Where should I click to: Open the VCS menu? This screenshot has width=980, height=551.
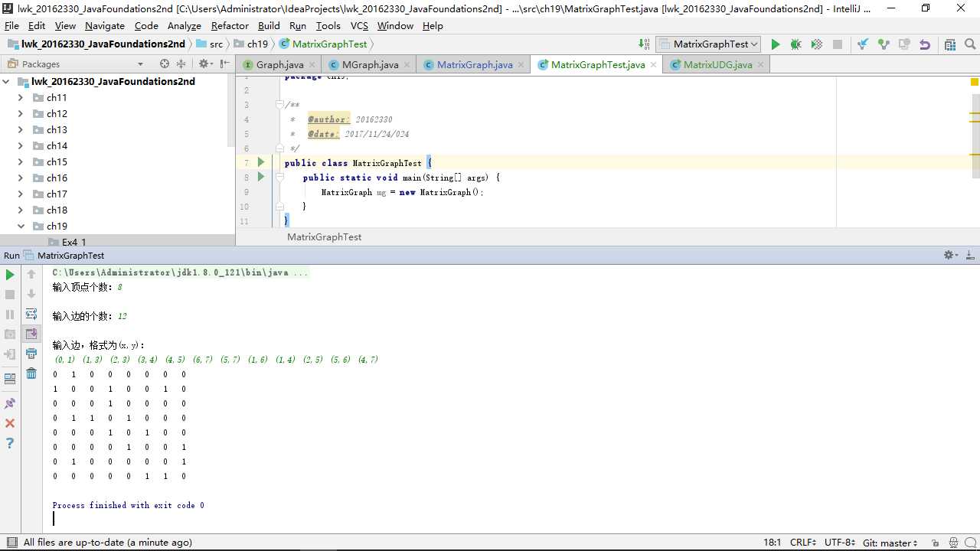(x=359, y=25)
